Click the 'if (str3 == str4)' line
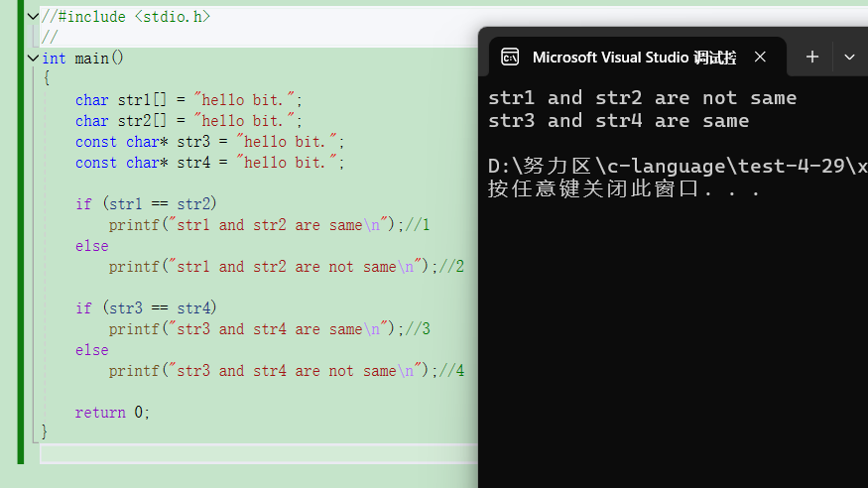This screenshot has height=488, width=868. [x=146, y=308]
